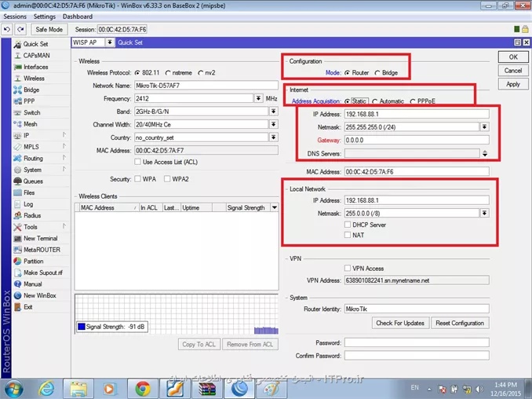Image resolution: width=532 pixels, height=399 pixels.
Task: Open the Local Network Netmask dropdown
Action: pos(484,213)
